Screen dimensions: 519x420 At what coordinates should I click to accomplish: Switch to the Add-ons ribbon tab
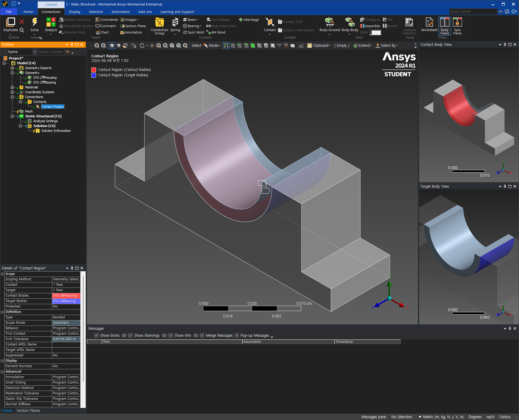pyautogui.click(x=145, y=12)
